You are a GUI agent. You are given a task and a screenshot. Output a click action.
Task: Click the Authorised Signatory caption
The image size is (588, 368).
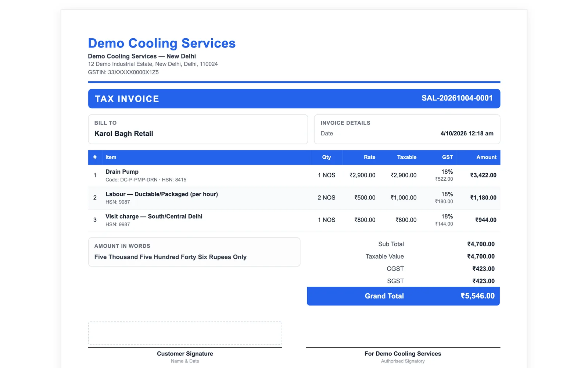coord(403,361)
